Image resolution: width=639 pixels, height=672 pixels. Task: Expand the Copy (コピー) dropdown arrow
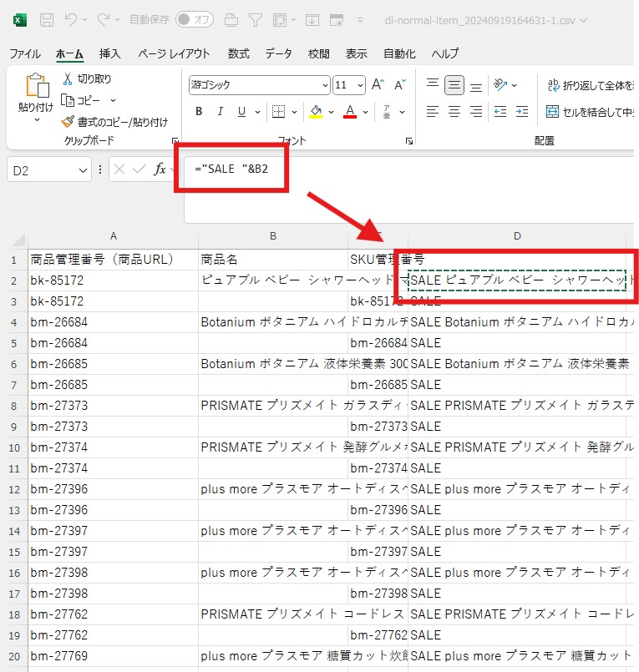tap(114, 100)
